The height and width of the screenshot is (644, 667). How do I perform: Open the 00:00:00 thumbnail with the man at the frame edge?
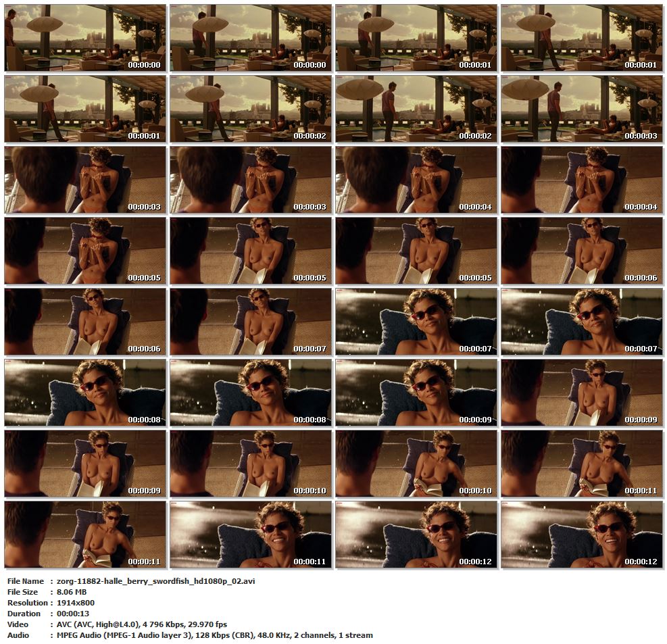click(x=85, y=38)
